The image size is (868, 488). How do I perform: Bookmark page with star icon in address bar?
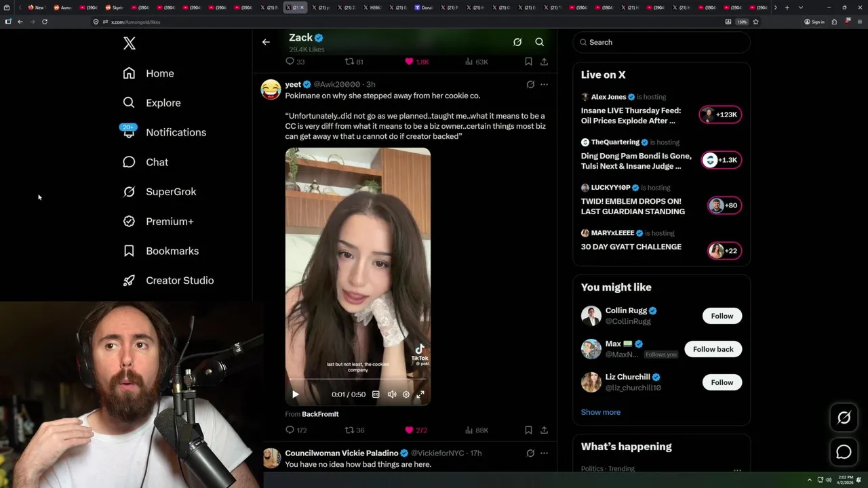click(x=755, y=22)
